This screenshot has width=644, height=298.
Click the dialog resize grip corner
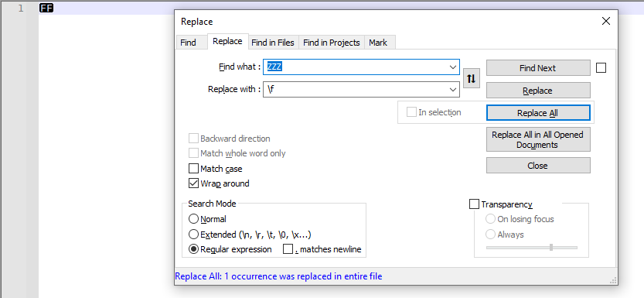click(x=613, y=281)
